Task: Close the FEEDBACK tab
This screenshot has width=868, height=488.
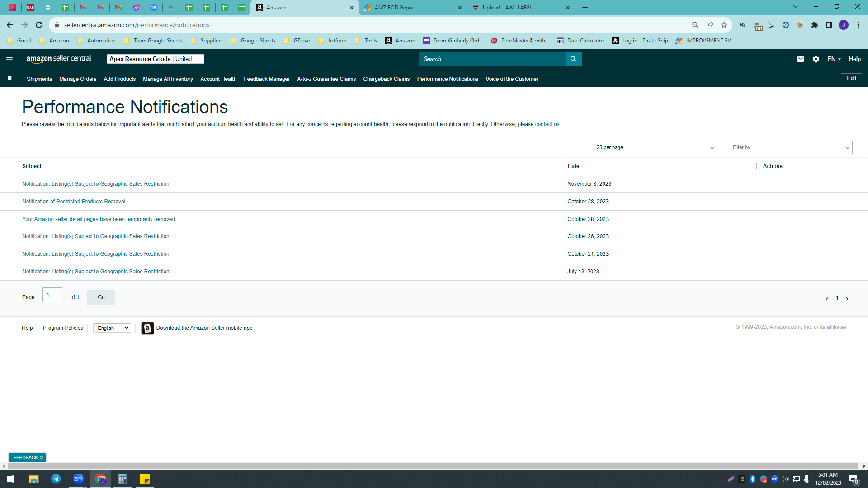Action: pos(42,458)
